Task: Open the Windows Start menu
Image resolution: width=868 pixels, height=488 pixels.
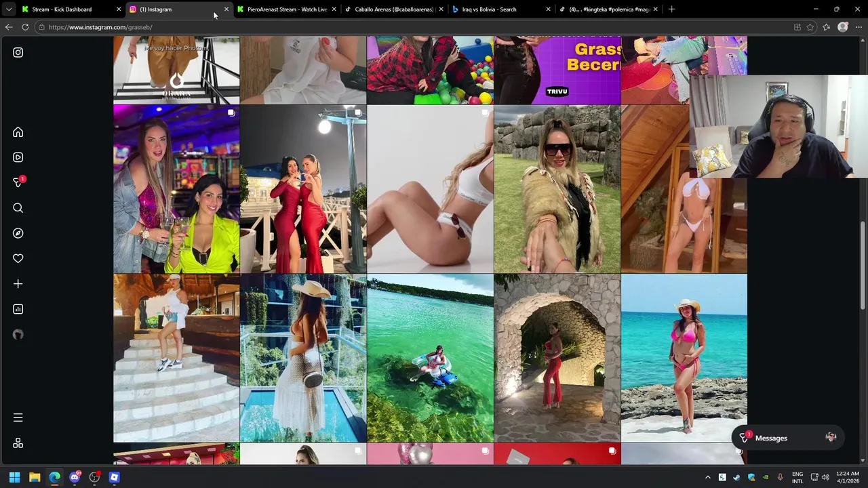Action: [x=14, y=477]
